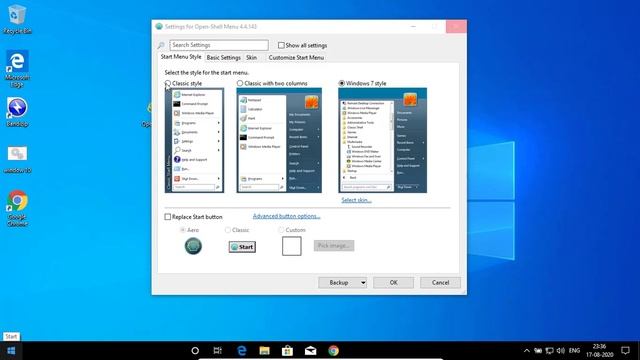
Task: Click the battery tray icon
Action: coord(538,351)
